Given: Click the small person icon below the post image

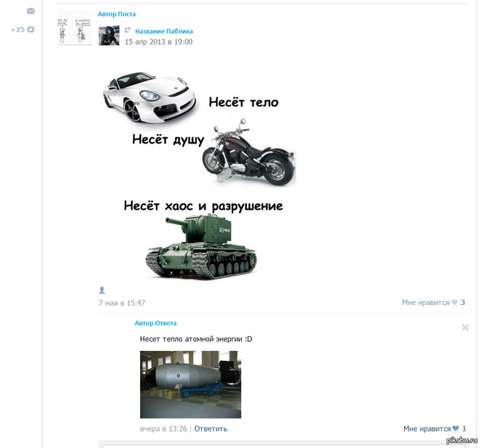Looking at the screenshot, I should click(102, 291).
